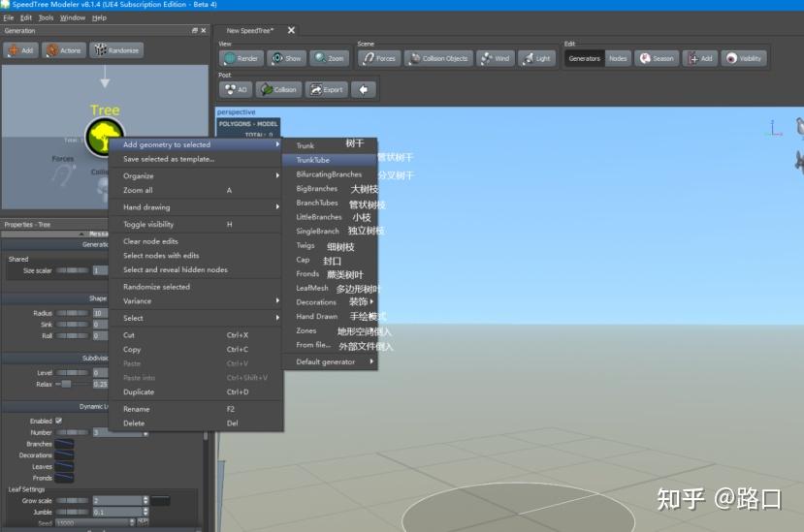Choose Trunk from geometry submenu

coord(330,145)
